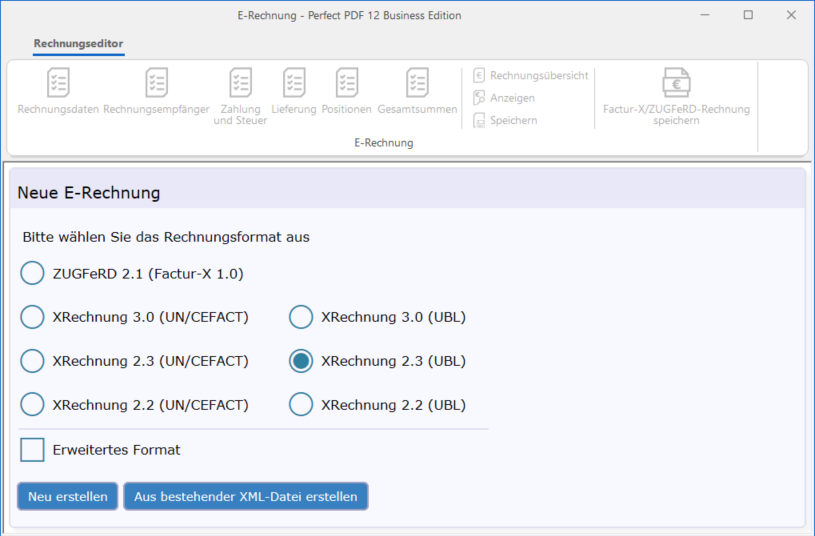Select ZUGFeRD 2.1 (Factur-X 1.0) format

click(33, 273)
